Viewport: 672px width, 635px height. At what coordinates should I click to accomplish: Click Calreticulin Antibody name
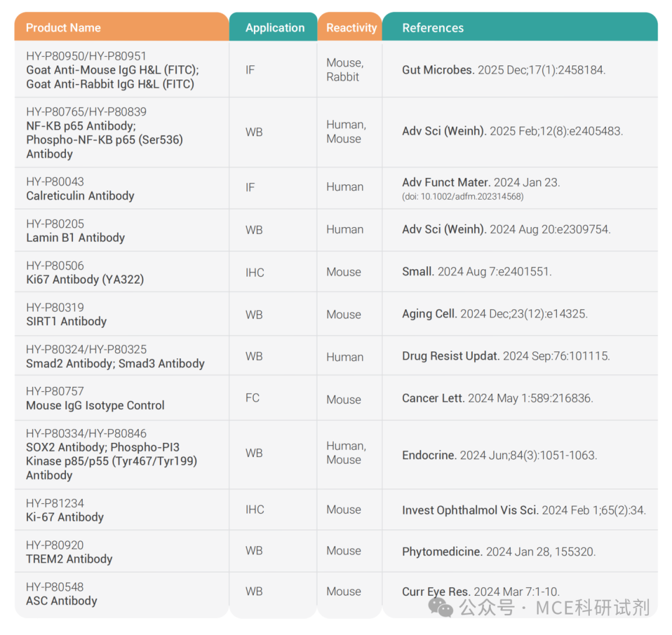(x=80, y=196)
